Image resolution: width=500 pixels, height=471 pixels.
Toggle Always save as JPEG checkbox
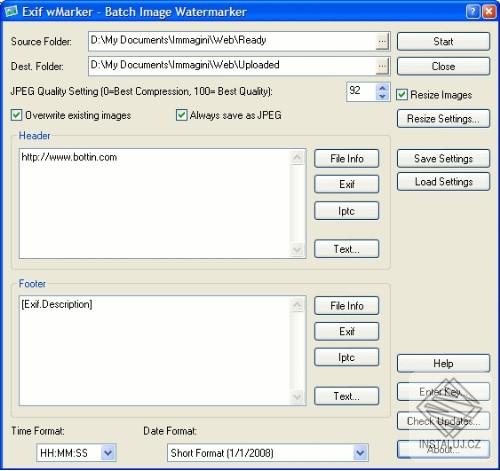(181, 115)
